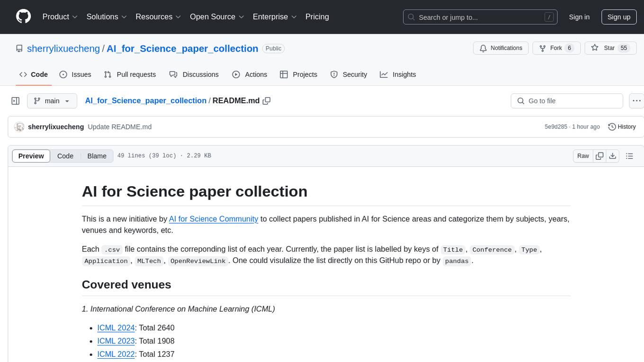Expand the Resources menu
Viewport: 644px width, 362px height.
[158, 17]
